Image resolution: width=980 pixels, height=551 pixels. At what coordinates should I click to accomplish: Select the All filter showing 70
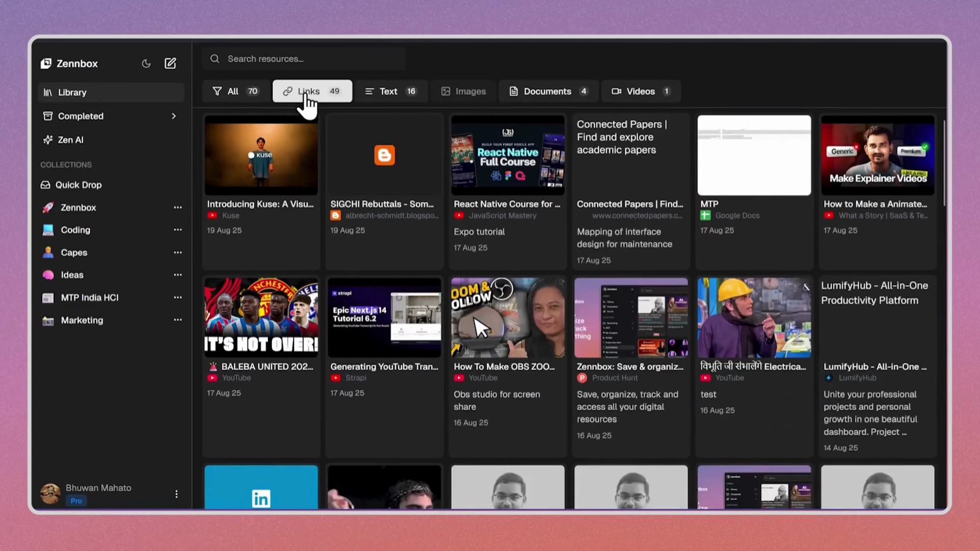[x=235, y=91]
